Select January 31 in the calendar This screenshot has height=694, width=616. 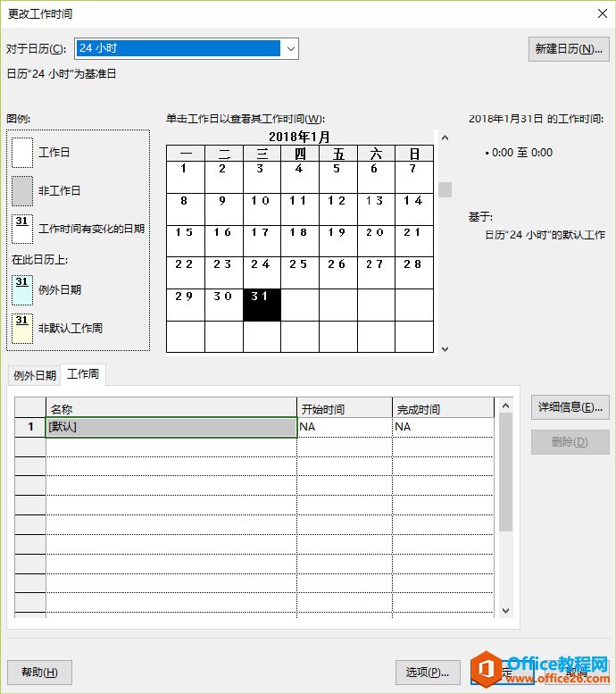[x=262, y=305]
